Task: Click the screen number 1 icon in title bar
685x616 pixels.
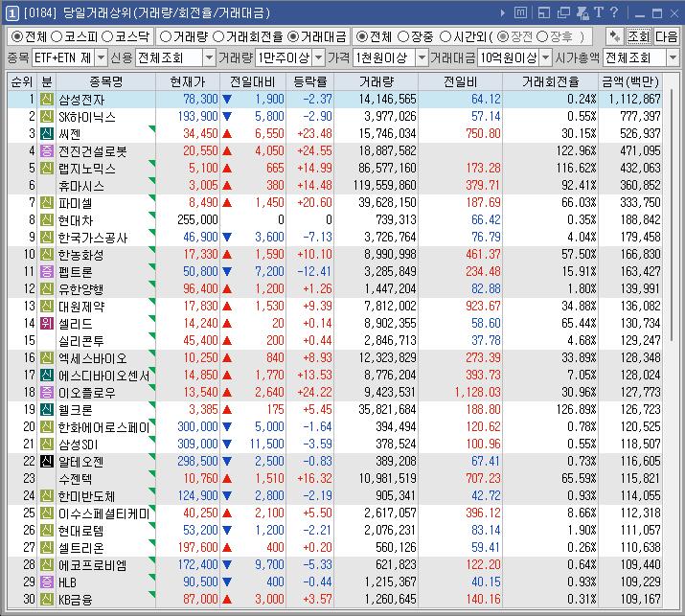Action: [11, 13]
